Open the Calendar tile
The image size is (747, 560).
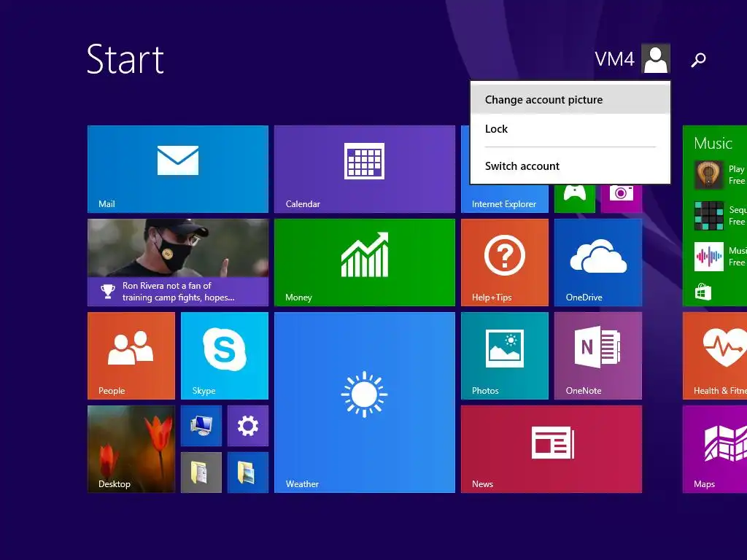coord(365,169)
